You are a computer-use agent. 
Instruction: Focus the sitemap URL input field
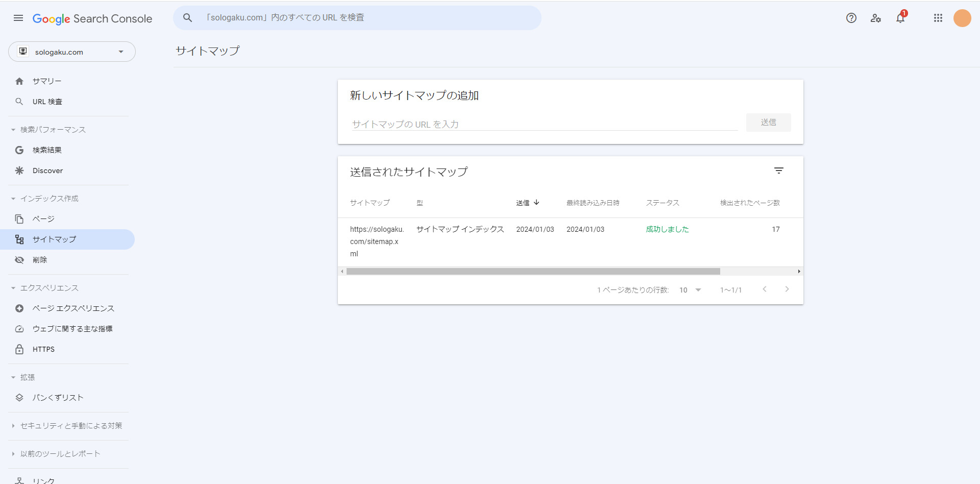pos(544,124)
